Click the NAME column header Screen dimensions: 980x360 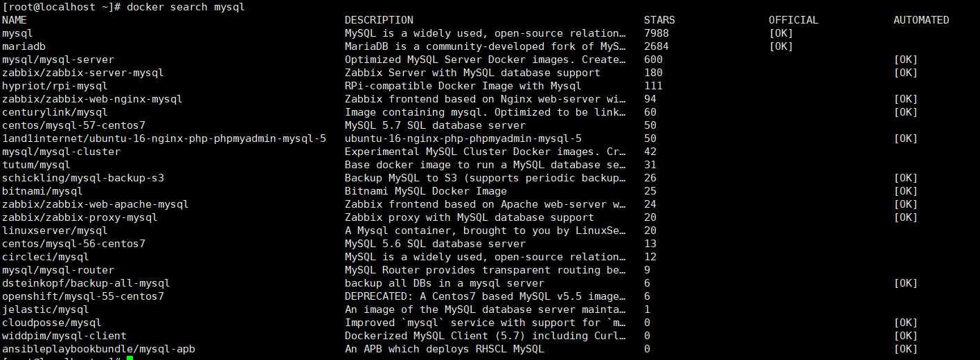point(15,20)
